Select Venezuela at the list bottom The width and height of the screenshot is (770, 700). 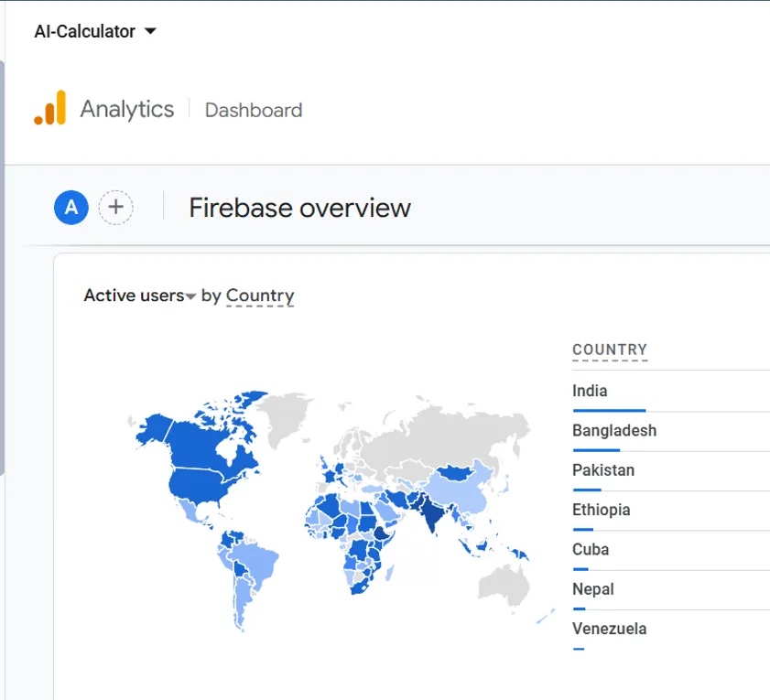coord(610,629)
